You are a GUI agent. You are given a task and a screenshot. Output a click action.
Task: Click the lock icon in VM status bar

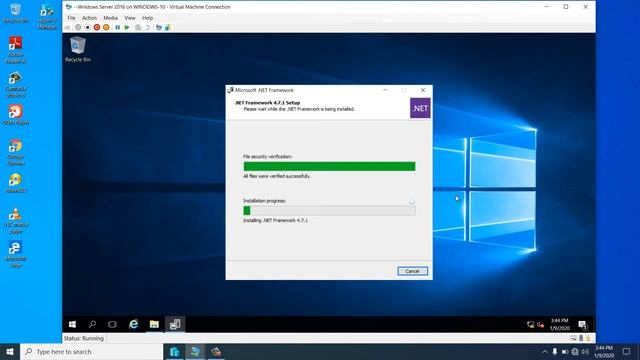[x=588, y=338]
